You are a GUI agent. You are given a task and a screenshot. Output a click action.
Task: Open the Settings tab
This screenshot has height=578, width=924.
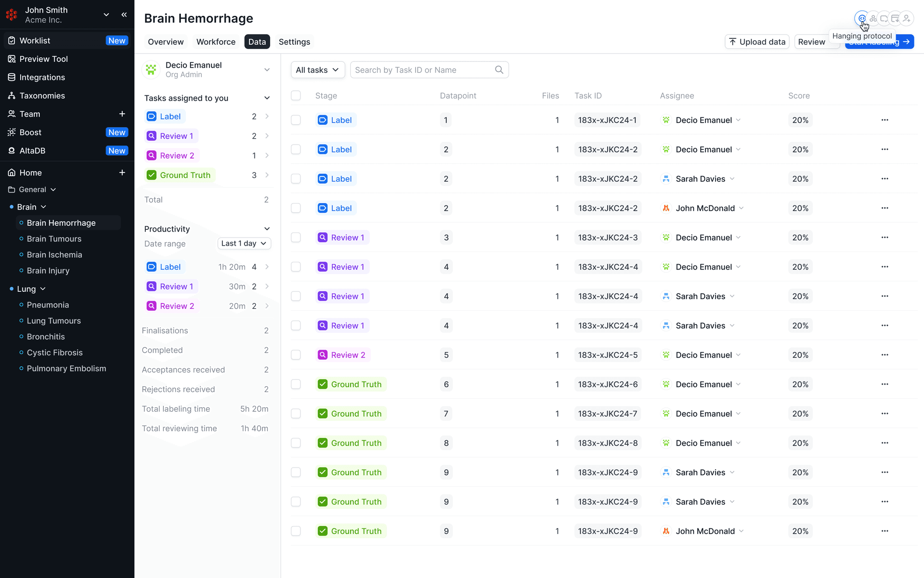click(294, 42)
